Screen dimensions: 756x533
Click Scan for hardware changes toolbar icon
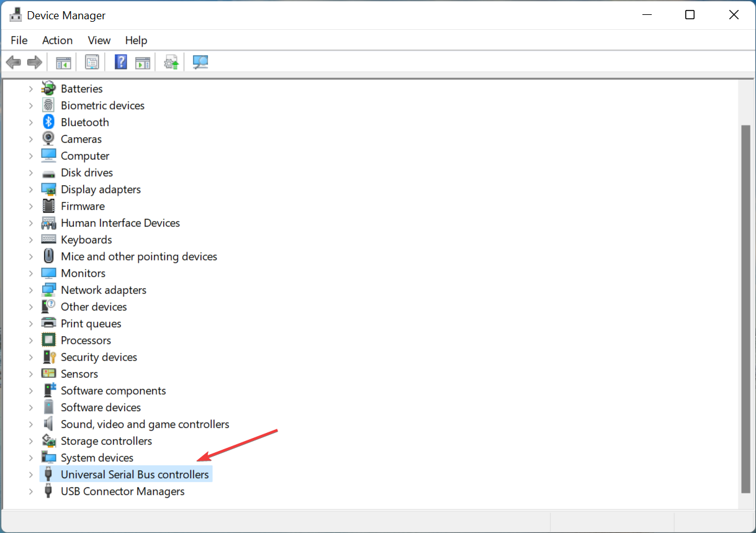200,62
